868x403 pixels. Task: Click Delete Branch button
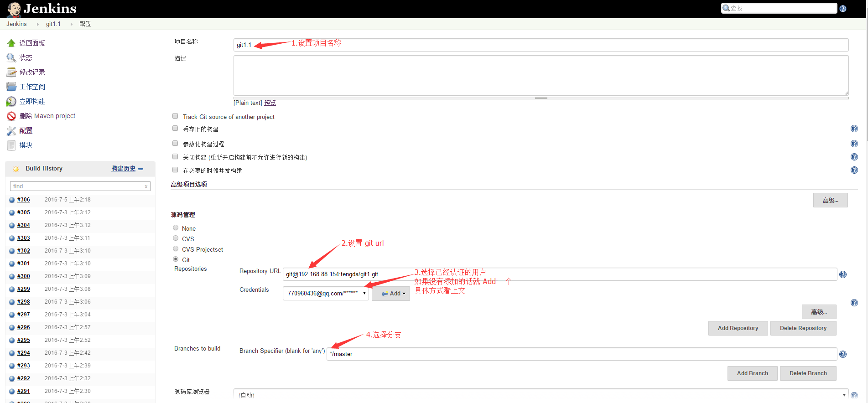808,373
